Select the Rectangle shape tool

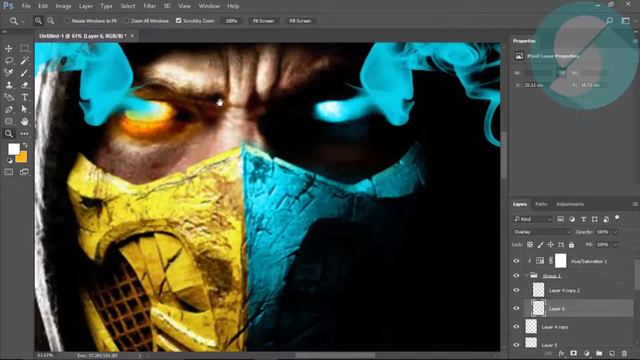pyautogui.click(x=9, y=121)
